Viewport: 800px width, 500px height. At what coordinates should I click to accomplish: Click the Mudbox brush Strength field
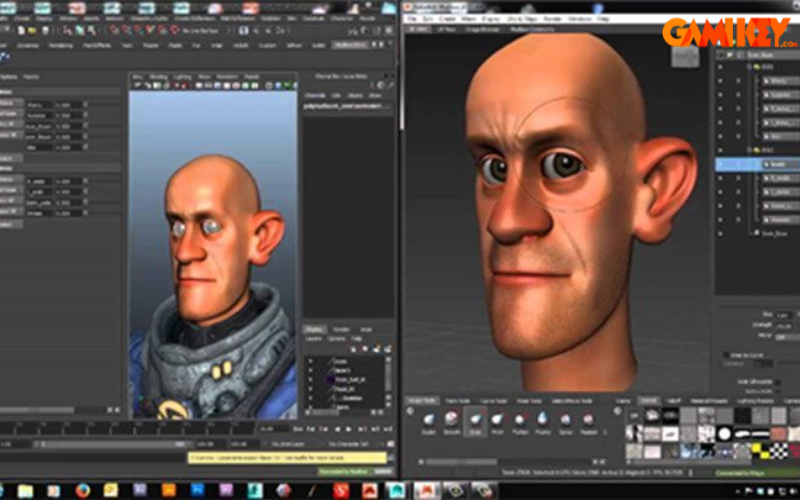click(785, 326)
